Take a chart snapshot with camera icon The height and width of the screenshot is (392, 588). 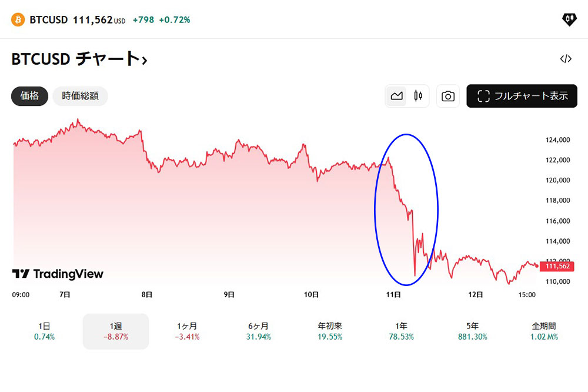point(448,96)
